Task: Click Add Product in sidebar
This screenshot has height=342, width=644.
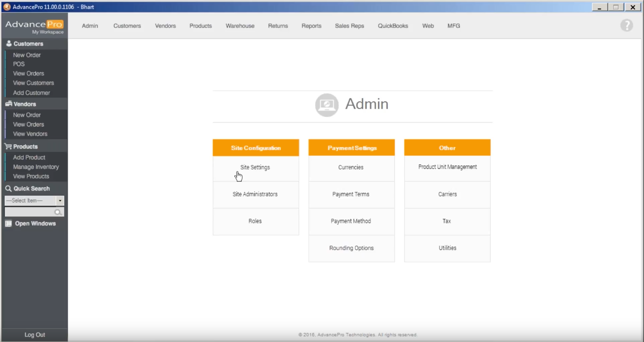Action: point(29,157)
